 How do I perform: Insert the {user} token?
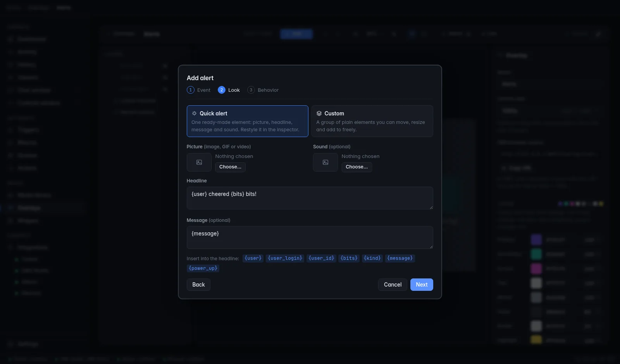point(253,258)
